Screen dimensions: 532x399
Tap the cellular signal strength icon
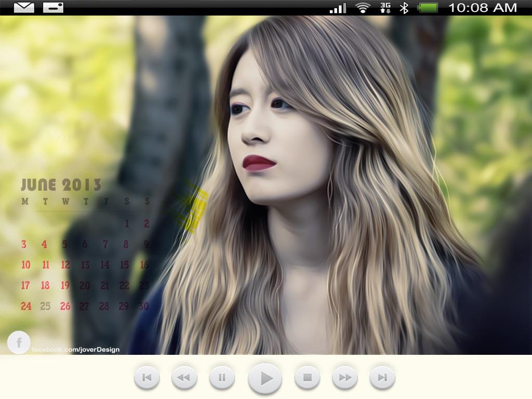(x=338, y=8)
